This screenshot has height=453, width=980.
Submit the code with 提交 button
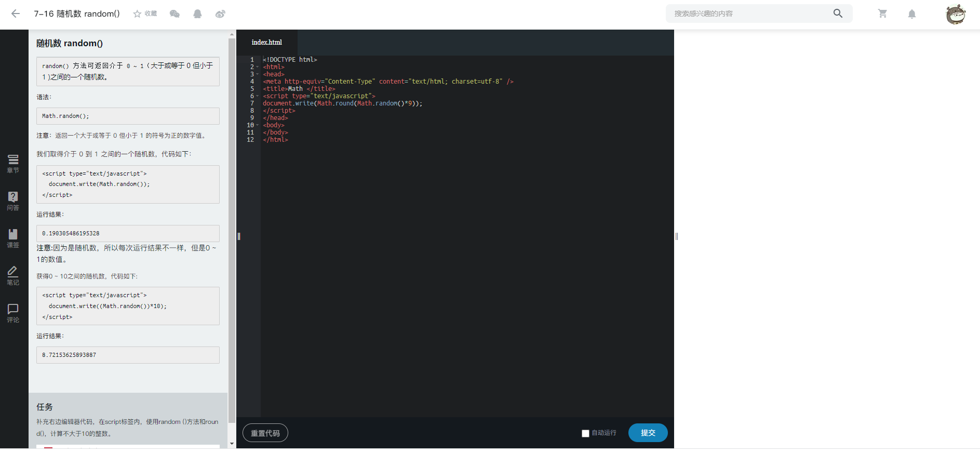(x=648, y=433)
